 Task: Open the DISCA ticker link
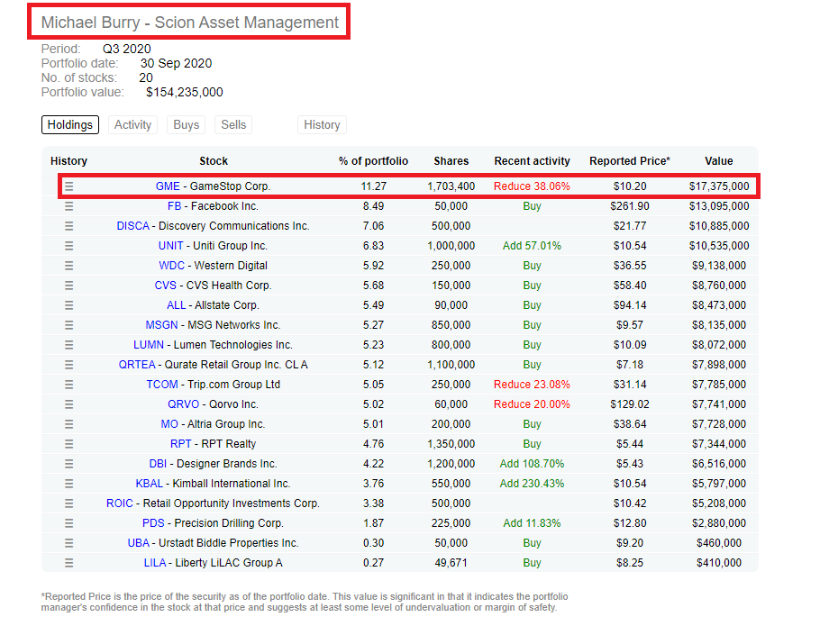click(x=132, y=226)
